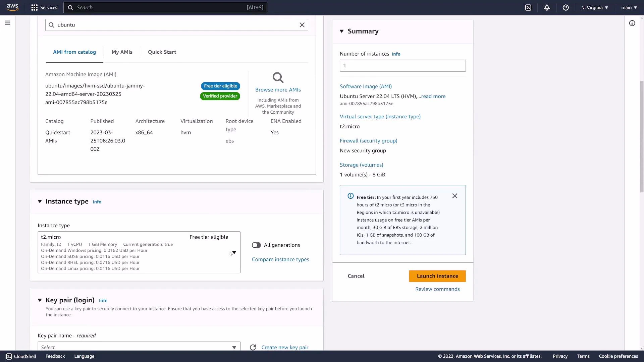Open the Compare instance types link

pyautogui.click(x=280, y=259)
